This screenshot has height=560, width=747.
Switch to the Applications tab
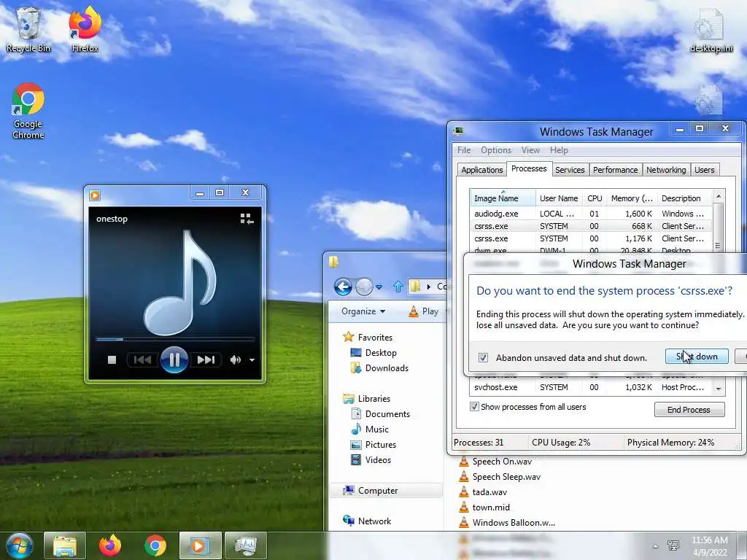(481, 170)
